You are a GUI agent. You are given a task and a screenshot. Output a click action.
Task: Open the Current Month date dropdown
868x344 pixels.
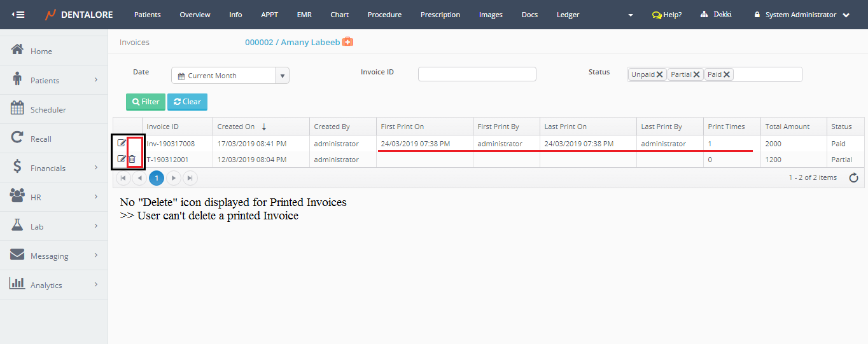coord(282,76)
